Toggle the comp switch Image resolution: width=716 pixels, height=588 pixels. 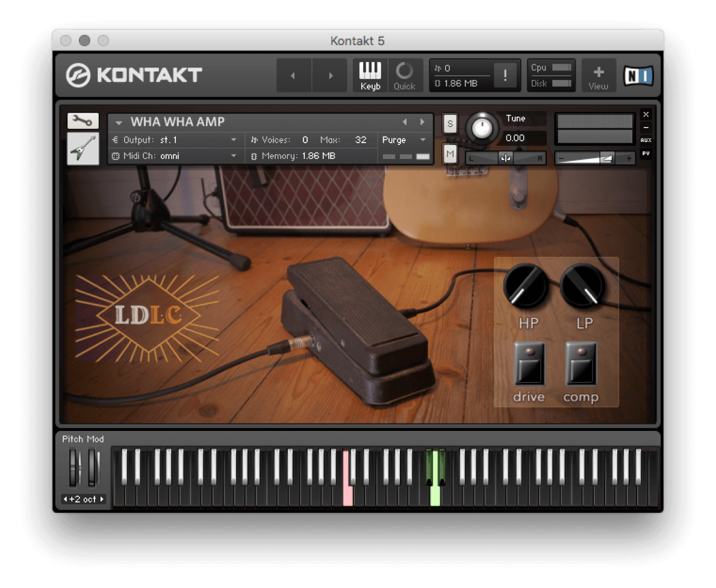pyautogui.click(x=581, y=364)
